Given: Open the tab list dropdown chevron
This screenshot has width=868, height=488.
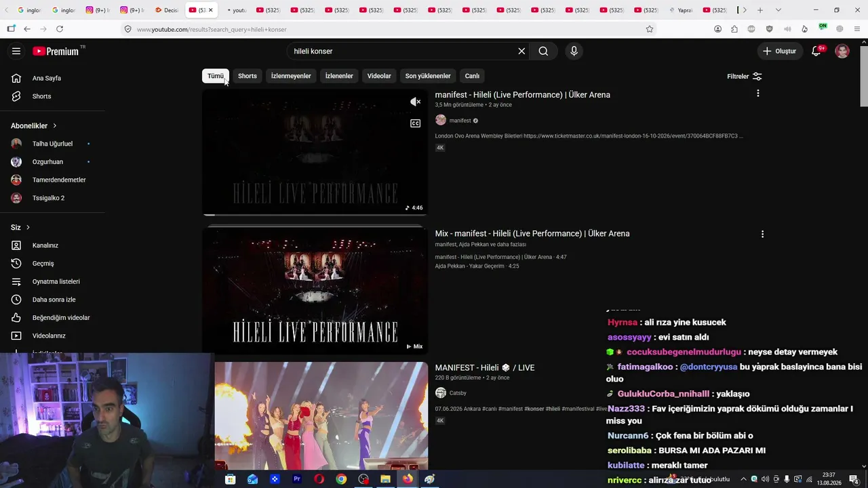Looking at the screenshot, I should [778, 10].
